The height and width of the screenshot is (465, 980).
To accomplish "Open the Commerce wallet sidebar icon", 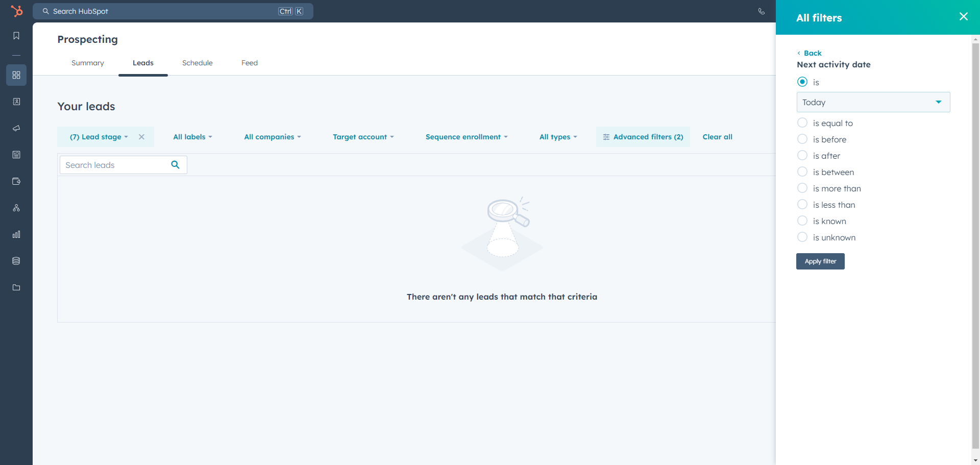I will [x=16, y=181].
